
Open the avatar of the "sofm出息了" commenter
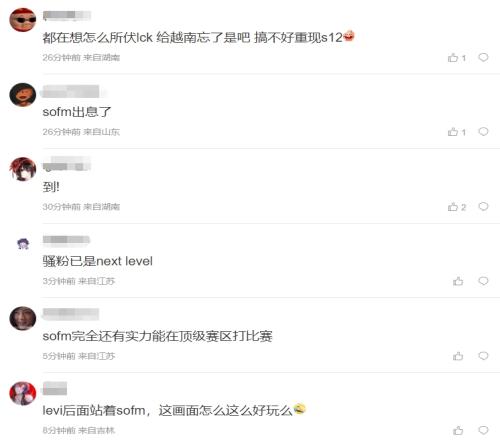coord(23,95)
